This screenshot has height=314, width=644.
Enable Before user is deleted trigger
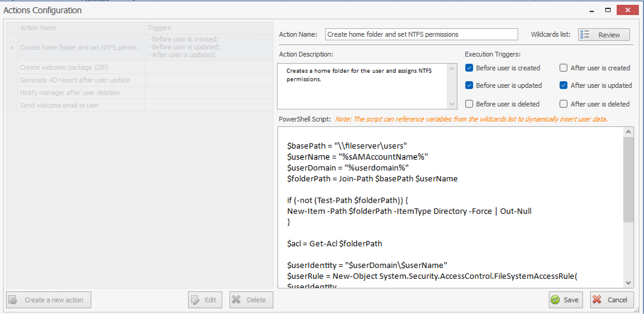tap(469, 104)
